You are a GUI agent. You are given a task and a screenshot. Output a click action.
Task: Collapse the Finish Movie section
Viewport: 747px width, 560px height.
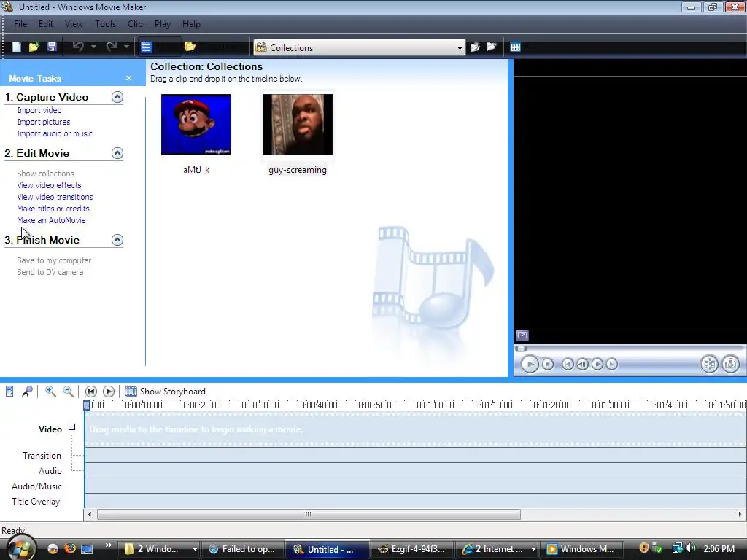(117, 240)
